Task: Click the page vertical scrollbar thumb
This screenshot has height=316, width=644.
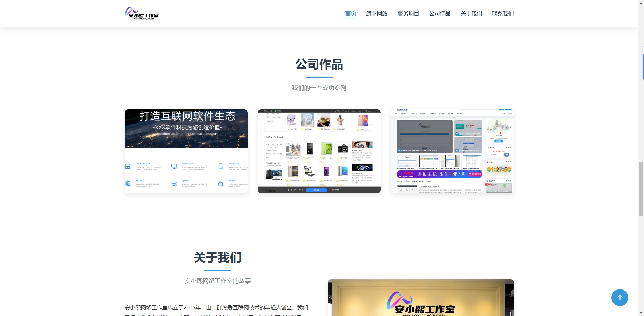Action: pyautogui.click(x=641, y=189)
